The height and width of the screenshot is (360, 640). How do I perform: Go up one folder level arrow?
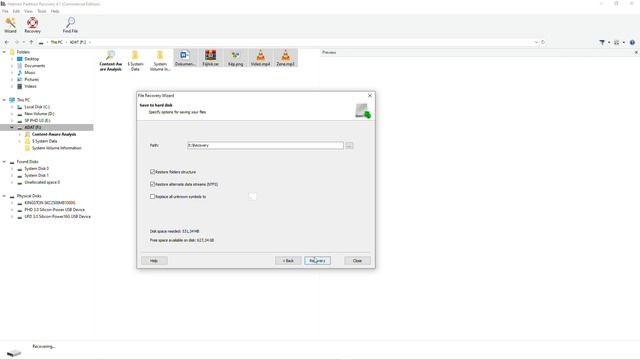tap(31, 42)
